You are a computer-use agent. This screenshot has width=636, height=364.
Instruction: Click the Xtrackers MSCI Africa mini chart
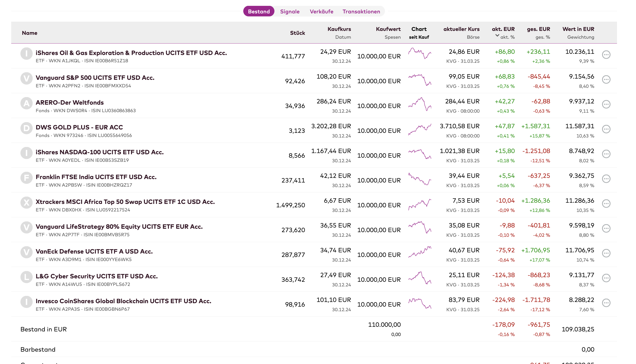pyautogui.click(x=420, y=204)
